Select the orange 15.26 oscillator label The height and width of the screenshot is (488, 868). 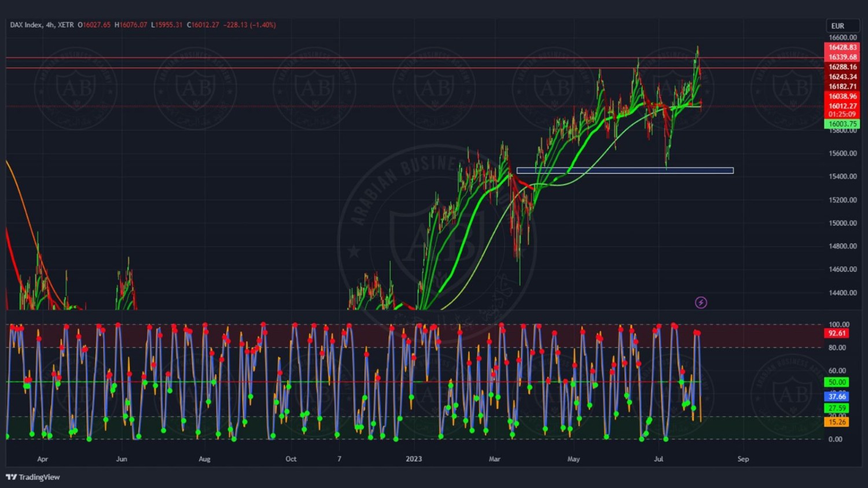pyautogui.click(x=837, y=422)
